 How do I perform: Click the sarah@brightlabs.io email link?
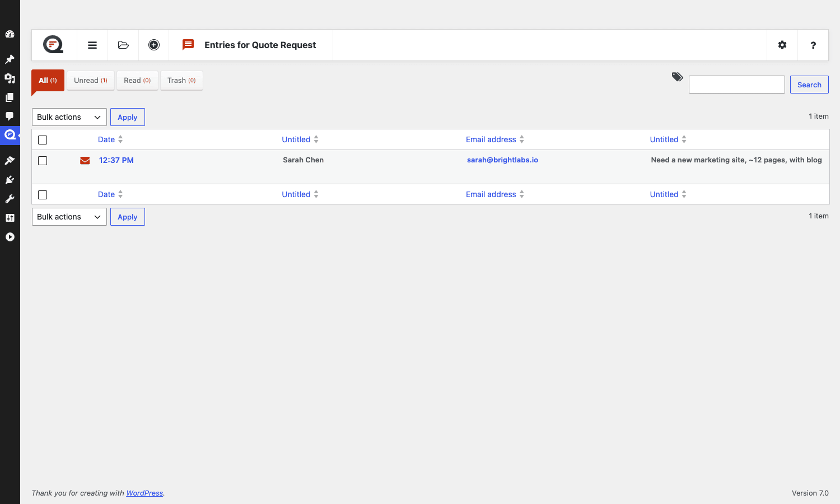pos(502,160)
